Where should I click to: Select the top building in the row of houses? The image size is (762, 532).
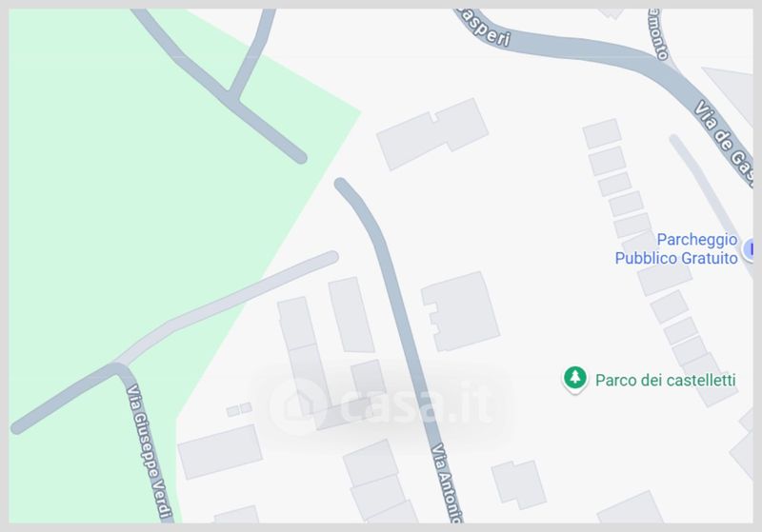[x=602, y=133]
